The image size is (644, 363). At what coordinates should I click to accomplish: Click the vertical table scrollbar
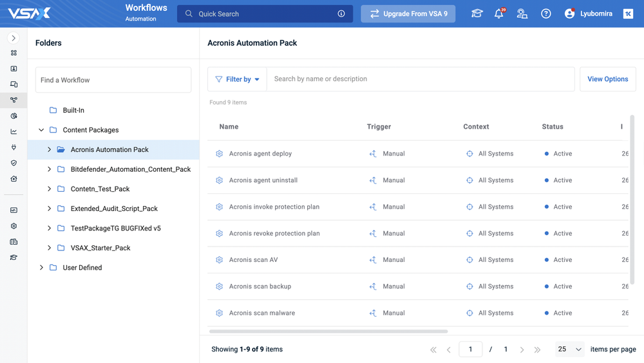tap(632, 200)
